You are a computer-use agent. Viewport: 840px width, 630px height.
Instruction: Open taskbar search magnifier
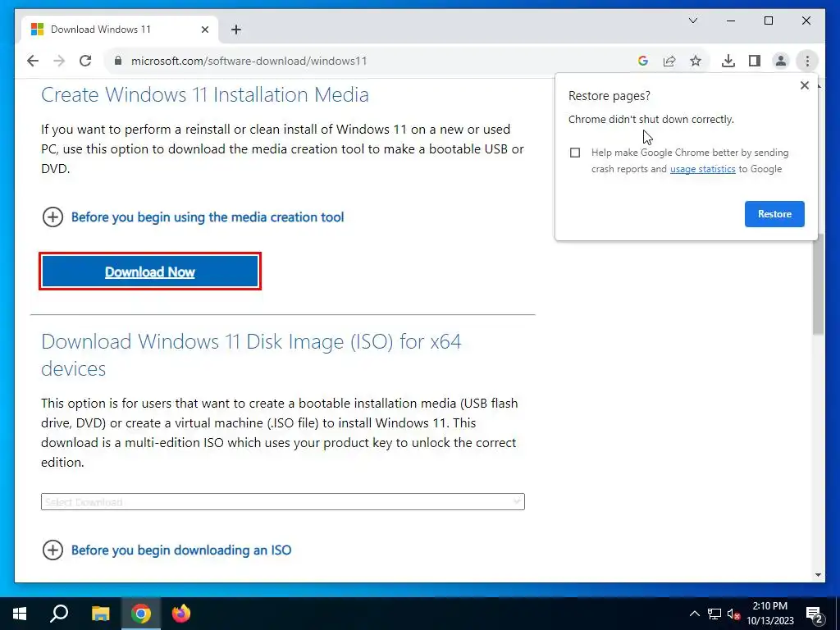(59, 614)
